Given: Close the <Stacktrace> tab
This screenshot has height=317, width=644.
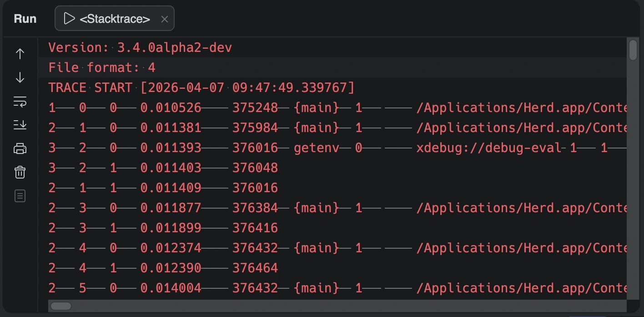Looking at the screenshot, I should tap(165, 19).
